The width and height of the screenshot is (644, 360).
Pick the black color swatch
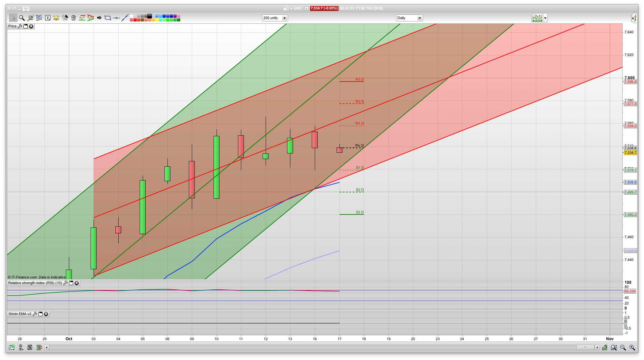coord(150,16)
